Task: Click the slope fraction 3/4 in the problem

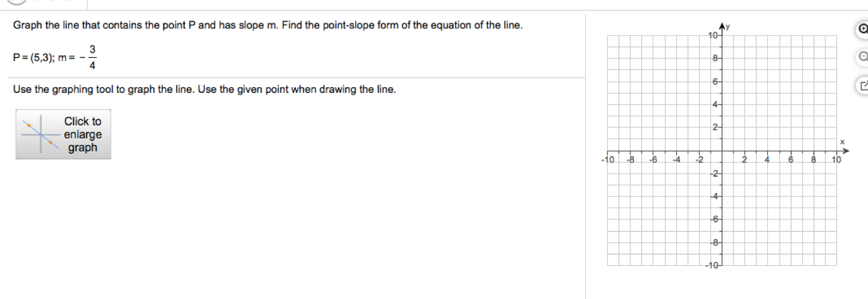Action: pos(93,57)
